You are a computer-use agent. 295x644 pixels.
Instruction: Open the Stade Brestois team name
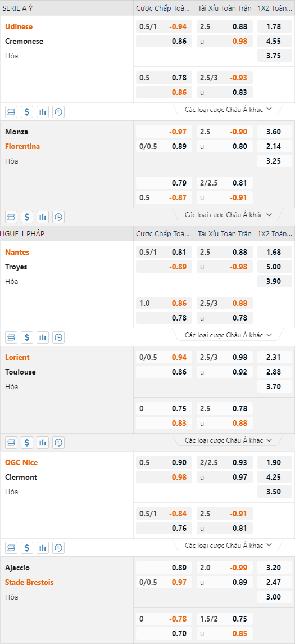click(x=30, y=582)
